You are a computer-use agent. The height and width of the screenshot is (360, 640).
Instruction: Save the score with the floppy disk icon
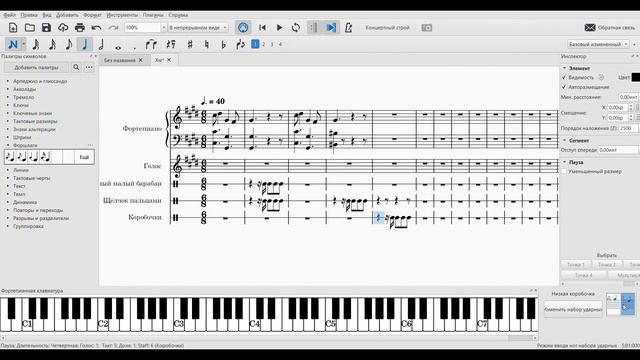tap(46, 28)
